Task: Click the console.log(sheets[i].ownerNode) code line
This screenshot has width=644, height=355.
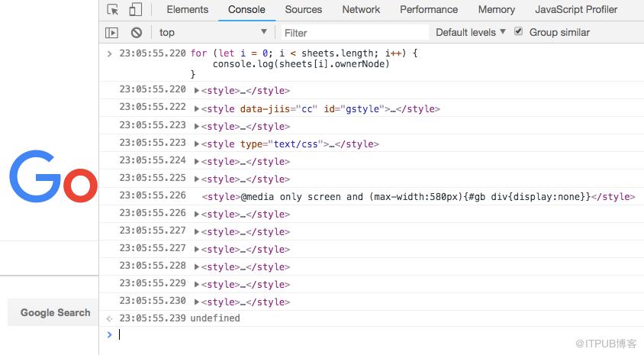Action: pos(301,63)
